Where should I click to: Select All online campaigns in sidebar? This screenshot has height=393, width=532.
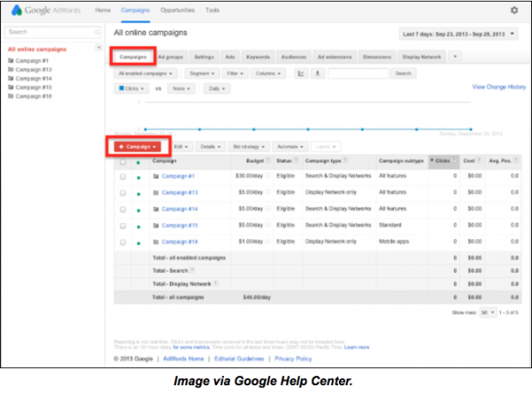tap(37, 49)
